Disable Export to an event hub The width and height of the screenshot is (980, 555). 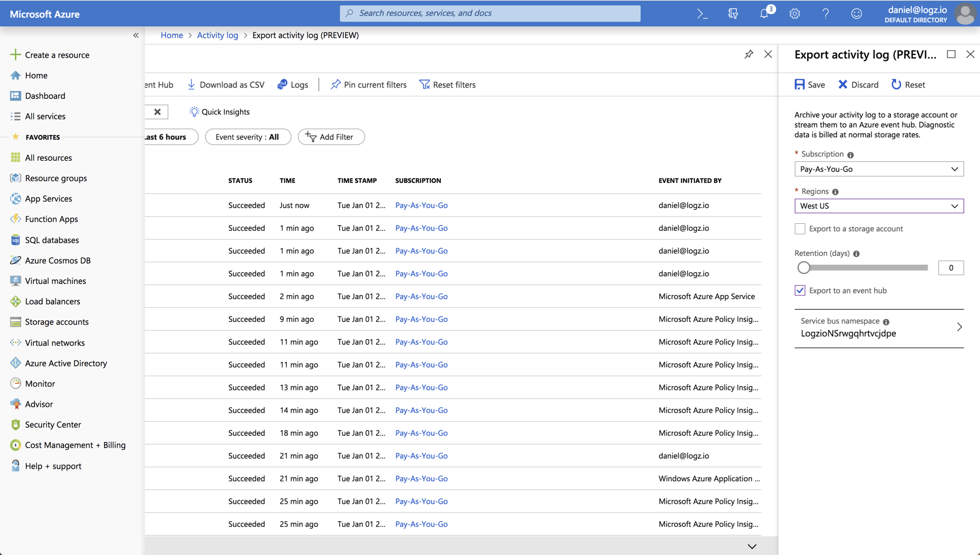[800, 290]
